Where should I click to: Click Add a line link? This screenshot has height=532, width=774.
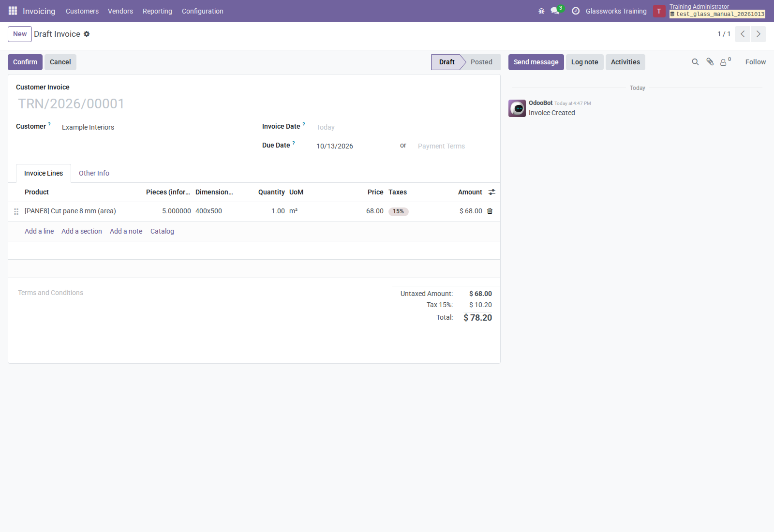pos(39,231)
